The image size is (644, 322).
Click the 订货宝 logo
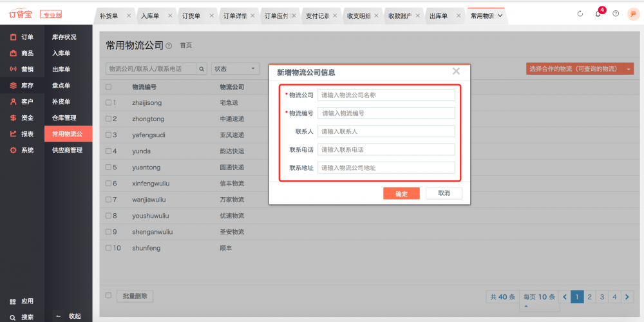21,14
